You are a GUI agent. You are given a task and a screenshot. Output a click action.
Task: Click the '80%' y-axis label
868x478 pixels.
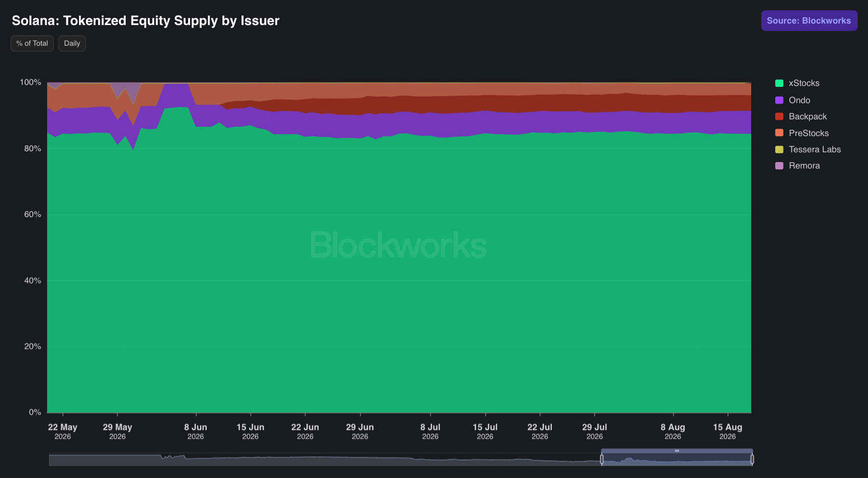pos(32,148)
